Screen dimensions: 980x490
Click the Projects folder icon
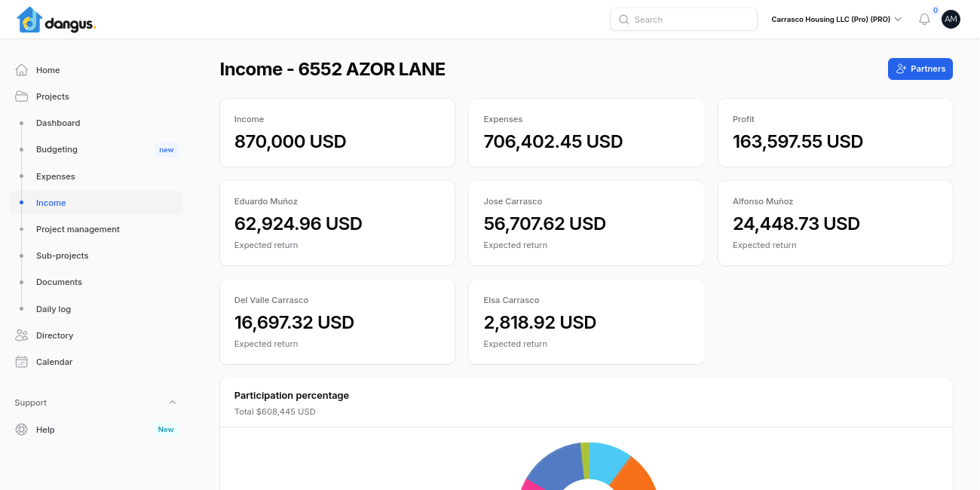pos(22,96)
